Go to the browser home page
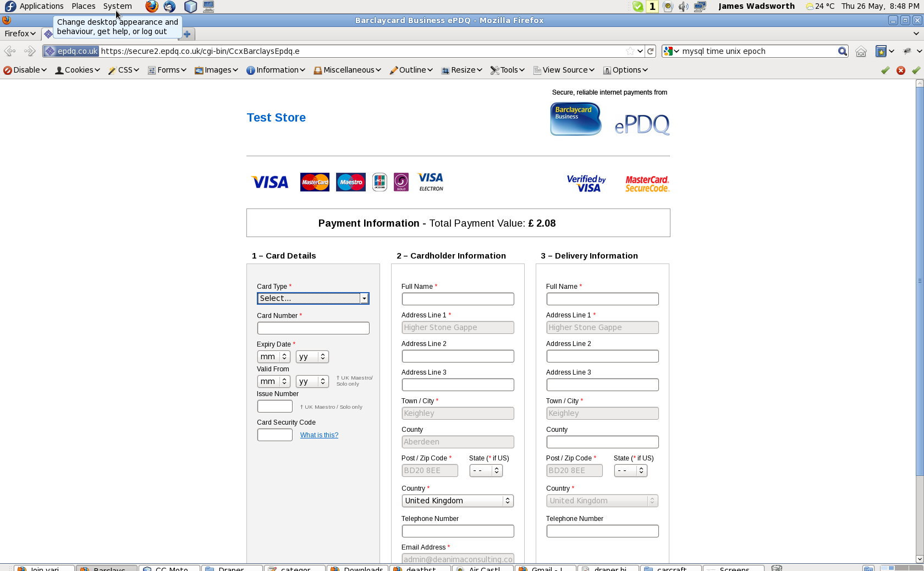This screenshot has width=924, height=571. [x=861, y=51]
